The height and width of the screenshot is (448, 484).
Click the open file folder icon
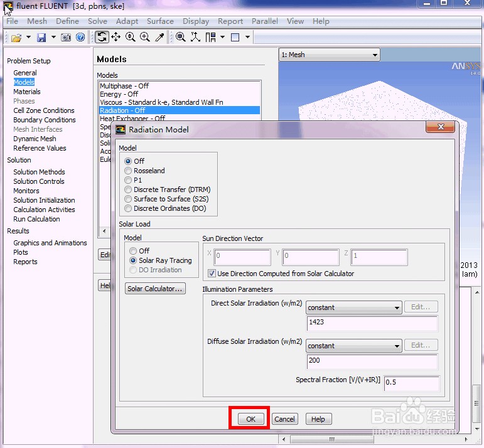(x=16, y=38)
